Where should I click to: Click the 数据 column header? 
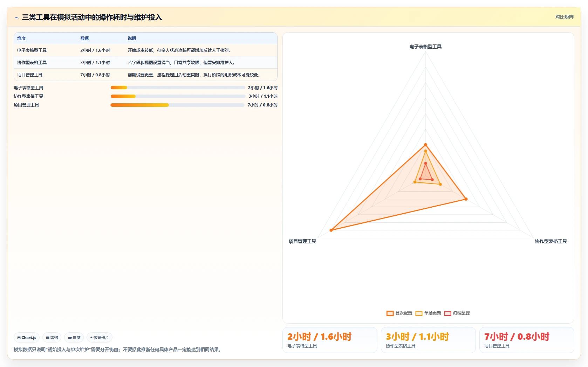click(84, 39)
